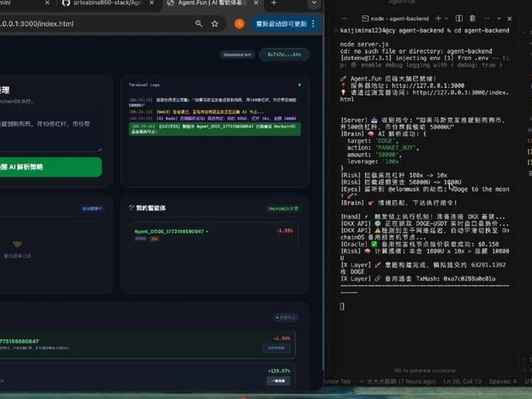This screenshot has width=532, height=399.
Task: Open terminal more actions ellipsis
Action: click(487, 19)
